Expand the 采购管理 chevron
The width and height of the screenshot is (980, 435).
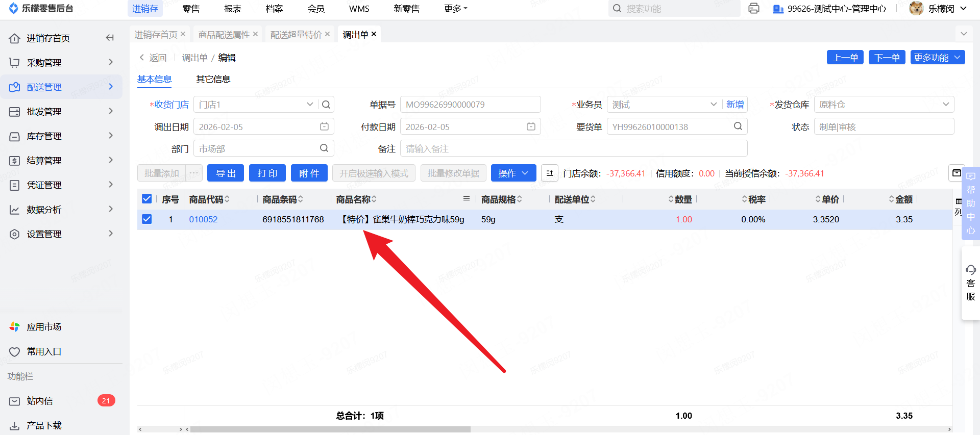(x=111, y=62)
